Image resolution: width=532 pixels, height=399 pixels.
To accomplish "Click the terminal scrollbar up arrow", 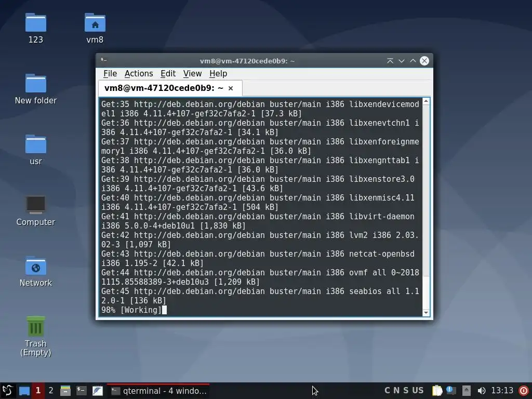I will coord(426,101).
